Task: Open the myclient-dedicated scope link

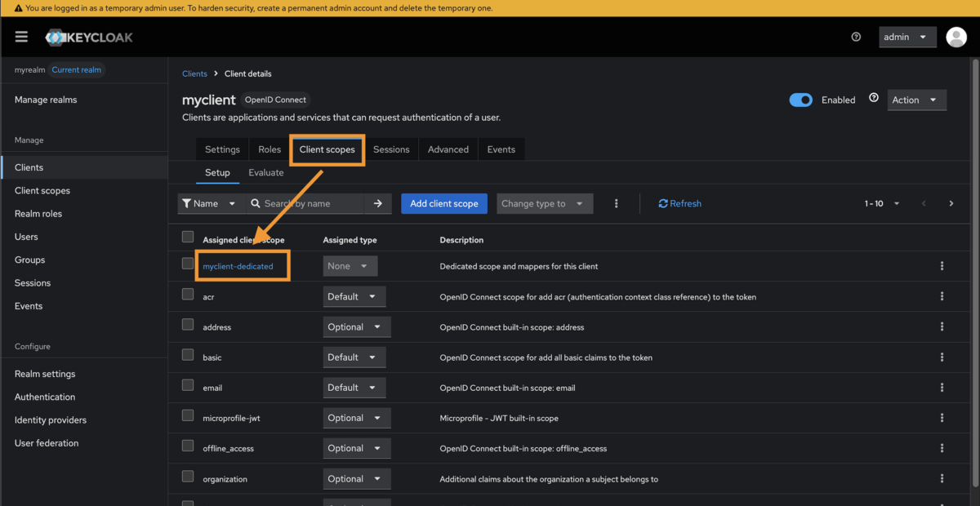Action: 238,266
